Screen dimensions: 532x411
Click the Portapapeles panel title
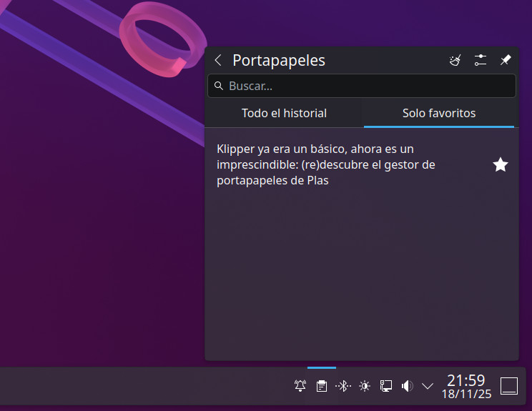click(279, 61)
